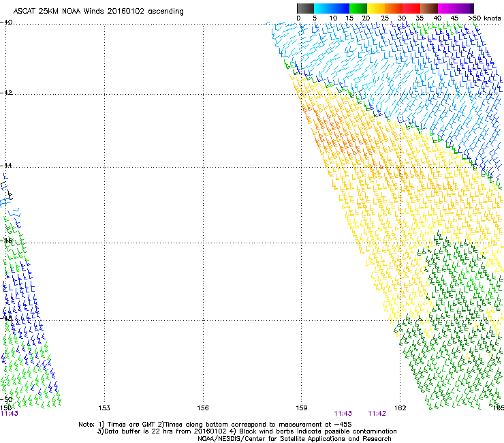Click the longitude label '159'

click(x=302, y=408)
